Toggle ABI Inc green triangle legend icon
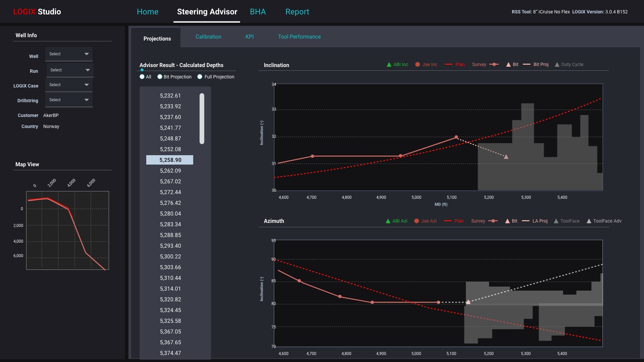The width and height of the screenshot is (644, 362). click(389, 65)
